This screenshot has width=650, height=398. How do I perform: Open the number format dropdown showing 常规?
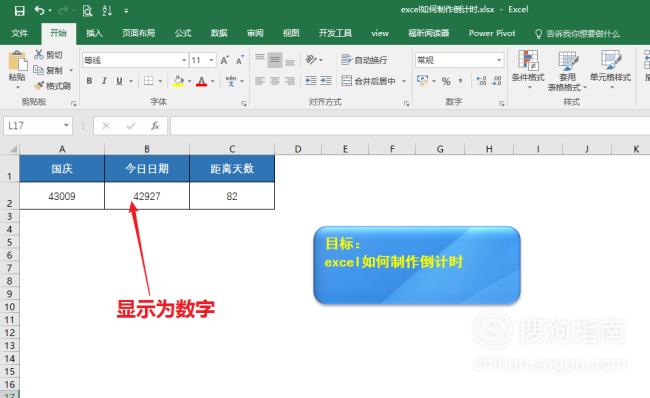click(499, 60)
